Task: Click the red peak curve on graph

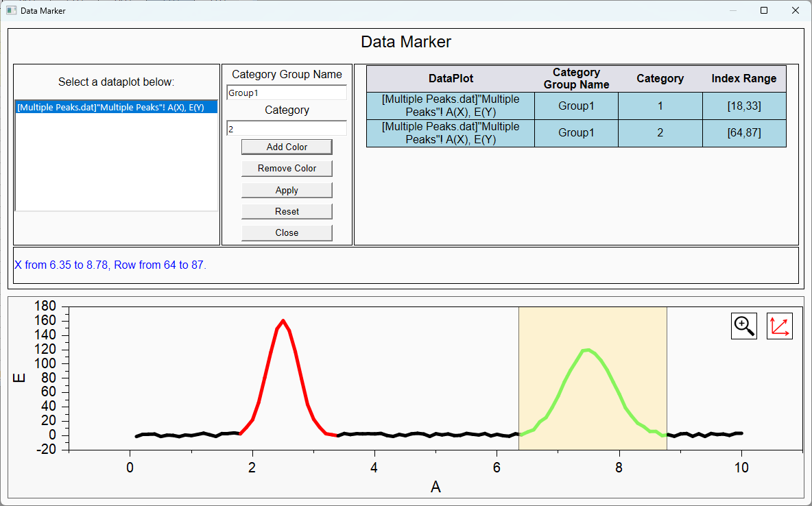Action: pyautogui.click(x=283, y=321)
